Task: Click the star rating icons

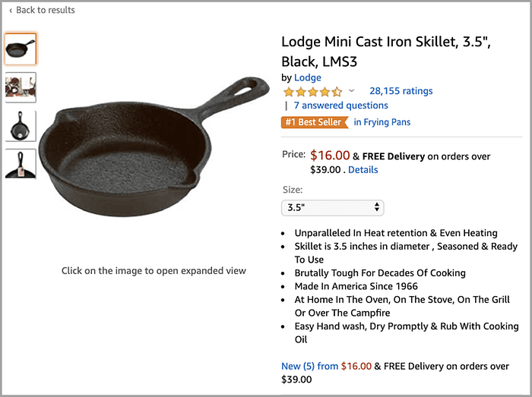Action: (312, 92)
